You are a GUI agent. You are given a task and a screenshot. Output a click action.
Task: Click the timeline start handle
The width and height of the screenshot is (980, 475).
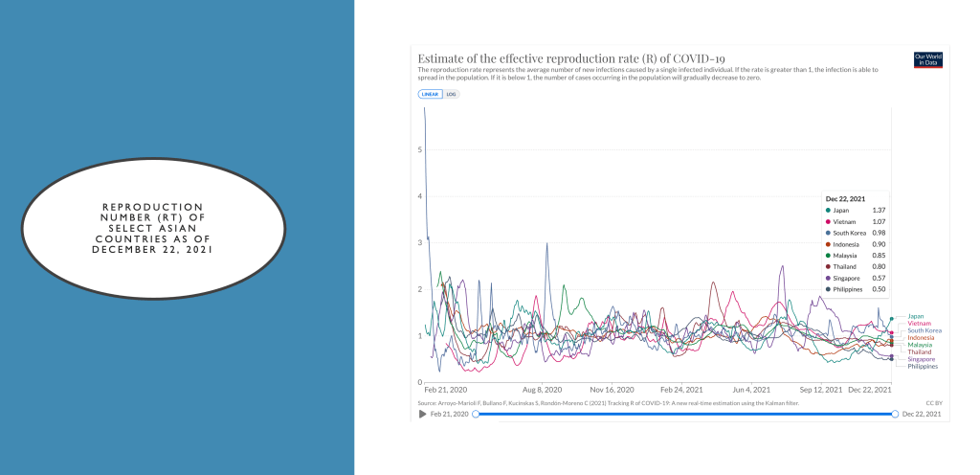click(476, 414)
